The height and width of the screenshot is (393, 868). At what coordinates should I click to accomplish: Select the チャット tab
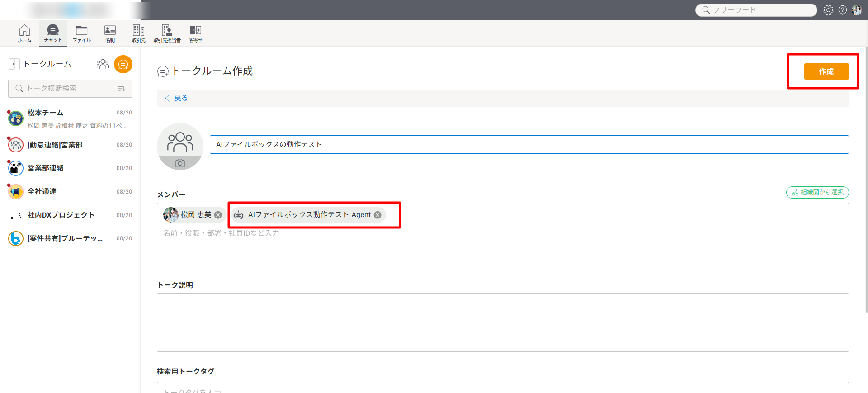[x=53, y=33]
